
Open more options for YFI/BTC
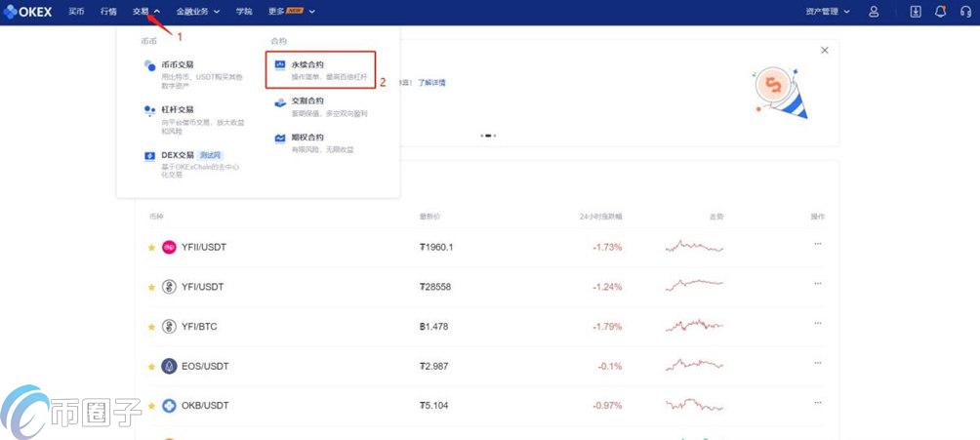(818, 323)
